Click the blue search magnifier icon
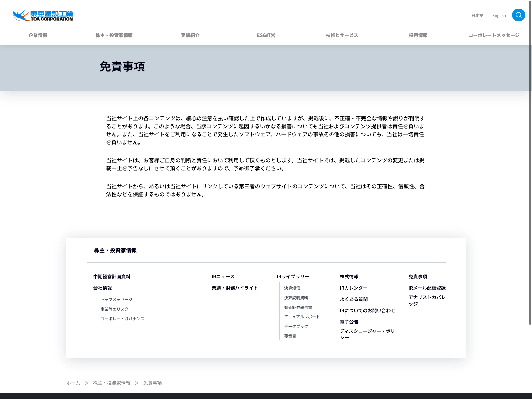 point(518,15)
